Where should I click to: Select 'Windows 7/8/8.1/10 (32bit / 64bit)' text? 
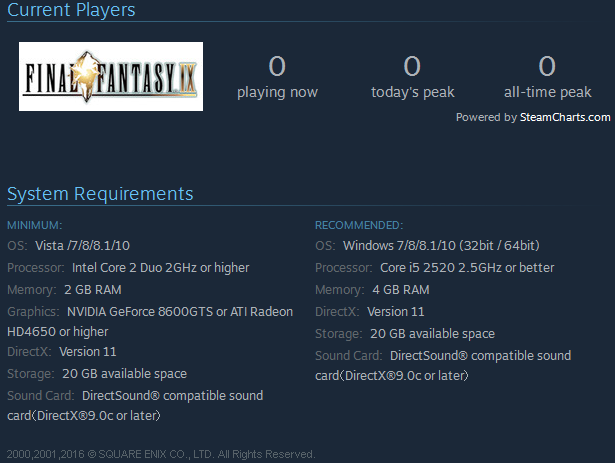441,246
